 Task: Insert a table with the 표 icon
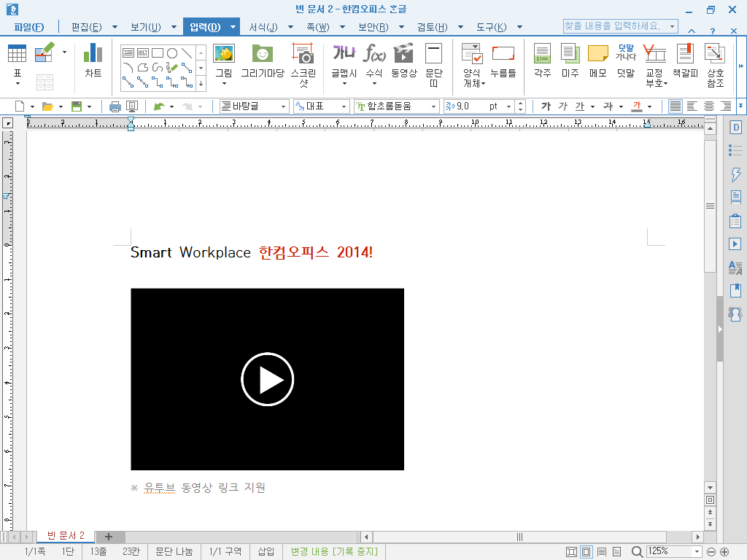click(18, 53)
